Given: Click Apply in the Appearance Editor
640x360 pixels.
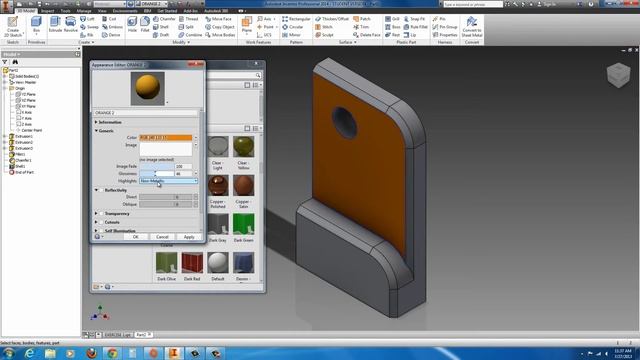Looking at the screenshot, I should 189,237.
